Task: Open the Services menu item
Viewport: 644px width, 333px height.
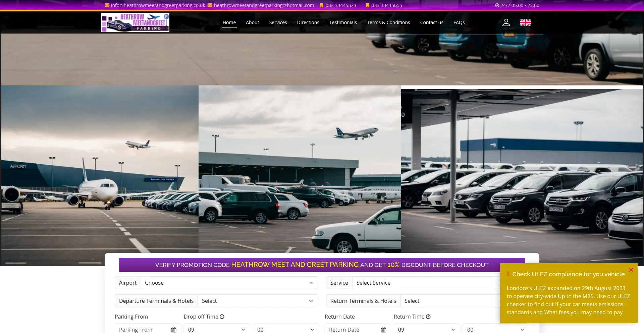Action: [x=278, y=22]
